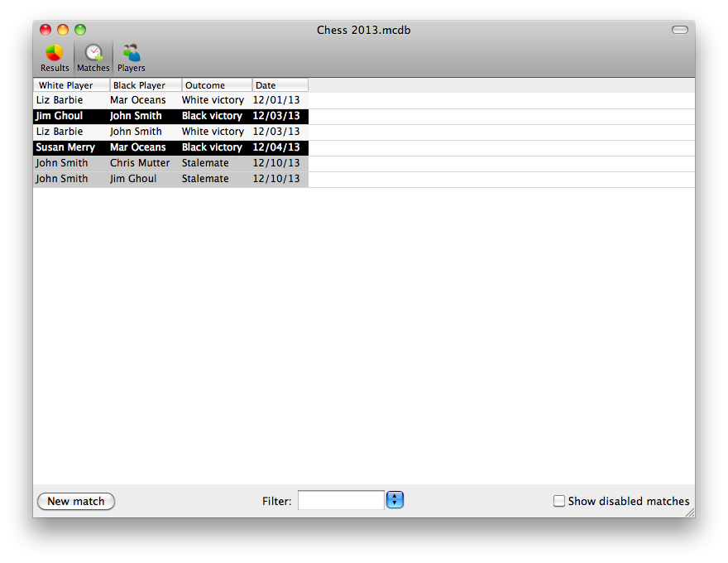
Task: Click Stalemate in the Chris Mutter row
Action: 205,163
